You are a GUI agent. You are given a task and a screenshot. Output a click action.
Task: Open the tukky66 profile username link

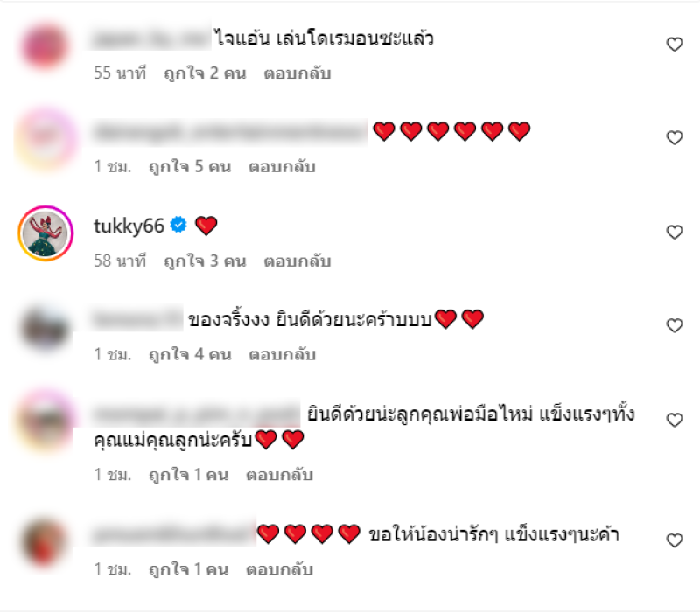point(129,226)
